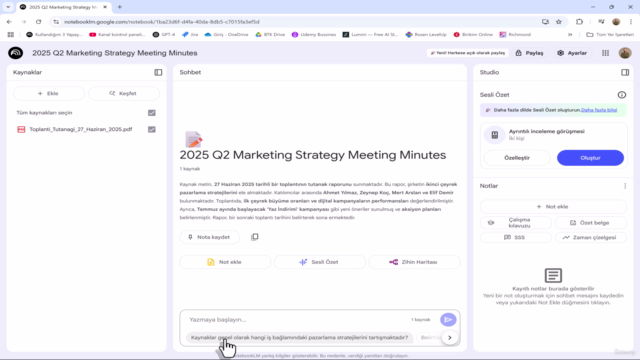Viewport: 640px width, 360px height.
Task: Click the browser address bar URL
Action: pyautogui.click(x=162, y=22)
